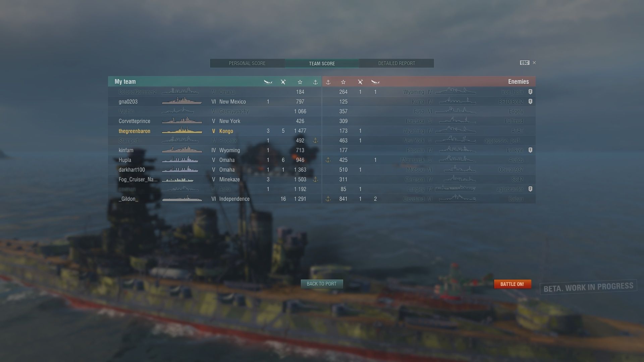Click the anchor icon in My team header
The width and height of the screenshot is (644, 362).
point(315,82)
